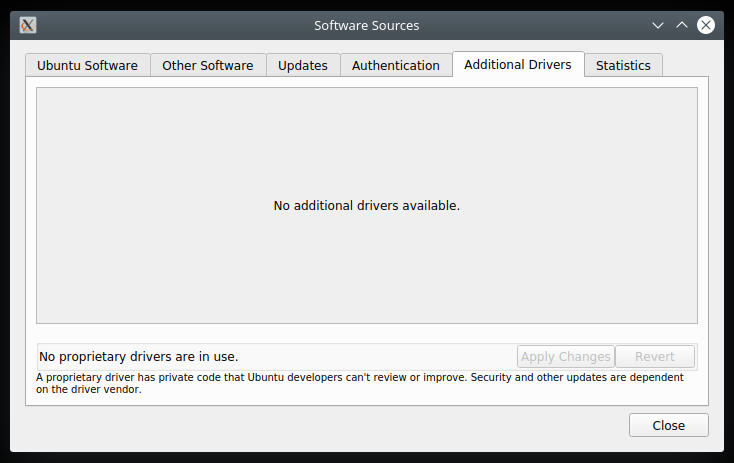
Task: Maximize window using the up chevron icon
Action: coord(682,25)
